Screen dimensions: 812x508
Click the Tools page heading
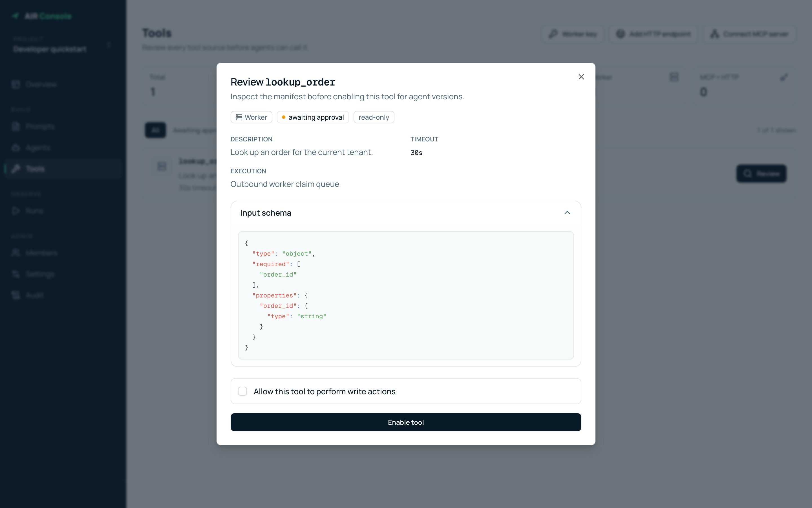tap(157, 33)
